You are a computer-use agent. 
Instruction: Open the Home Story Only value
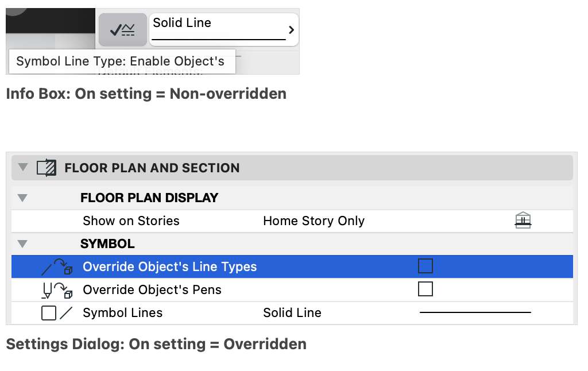314,221
